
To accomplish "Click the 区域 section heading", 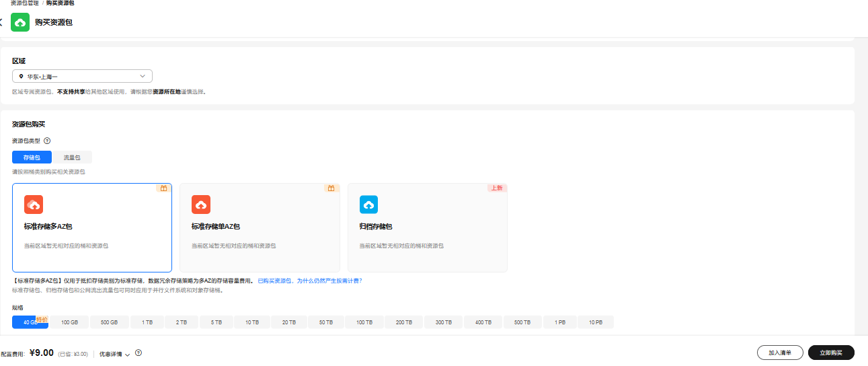I will coord(19,61).
